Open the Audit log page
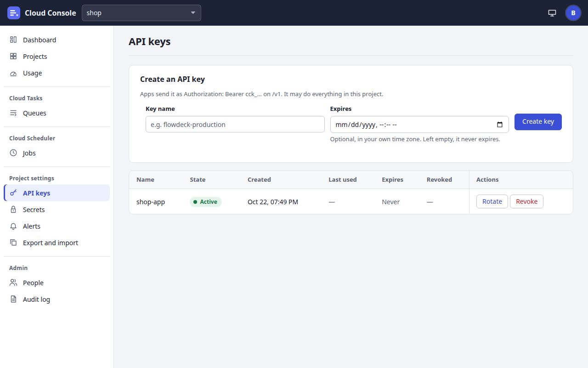 click(57, 299)
